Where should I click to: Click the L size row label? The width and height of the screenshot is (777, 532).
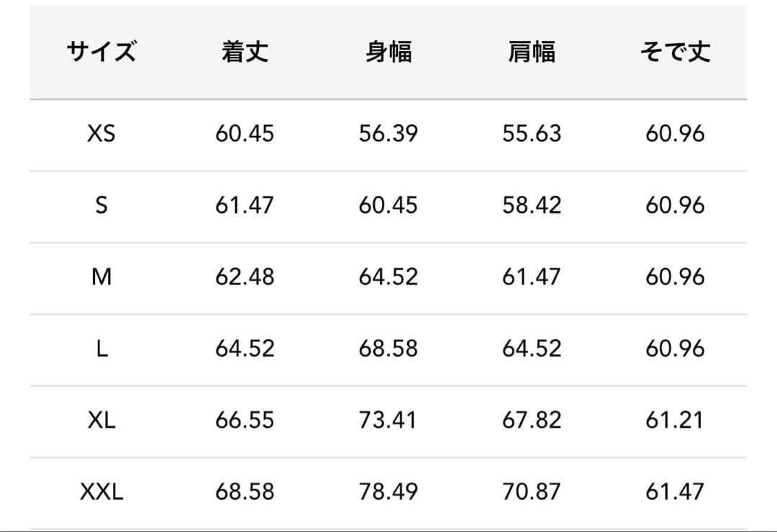(x=101, y=349)
